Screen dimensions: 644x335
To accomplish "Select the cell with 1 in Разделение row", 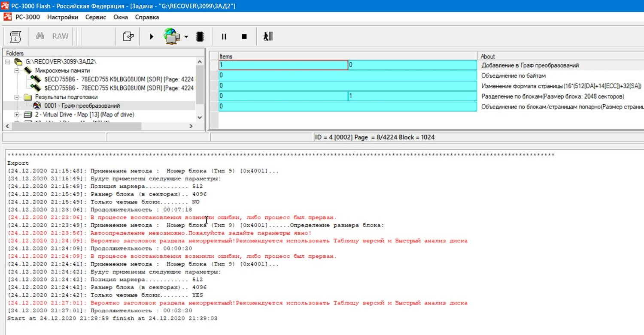I will [412, 96].
